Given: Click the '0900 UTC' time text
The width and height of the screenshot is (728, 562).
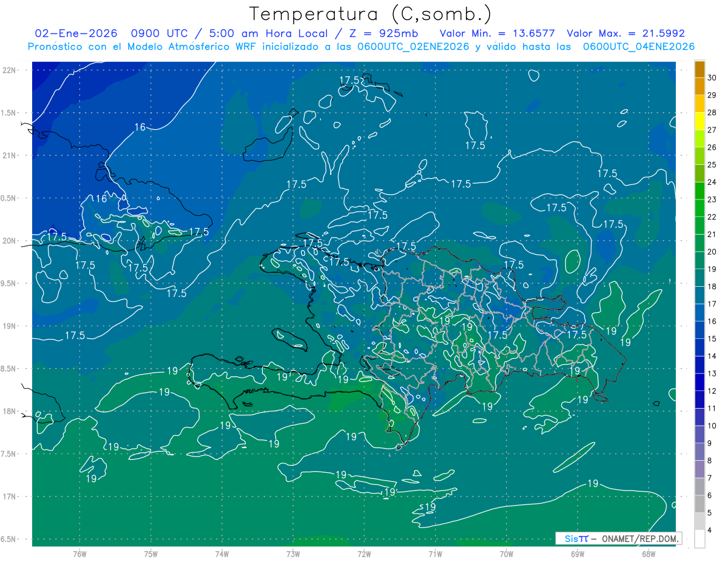Looking at the screenshot, I should [x=161, y=33].
